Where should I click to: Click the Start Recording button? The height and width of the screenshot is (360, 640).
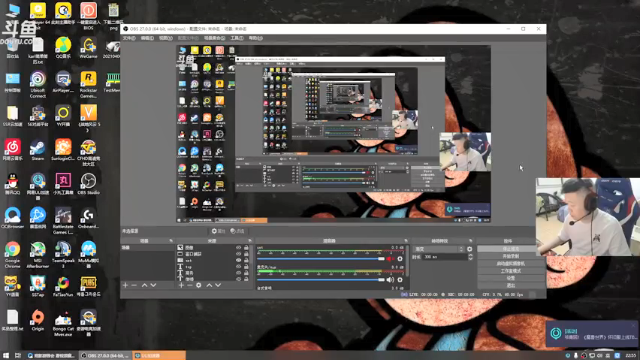point(510,256)
